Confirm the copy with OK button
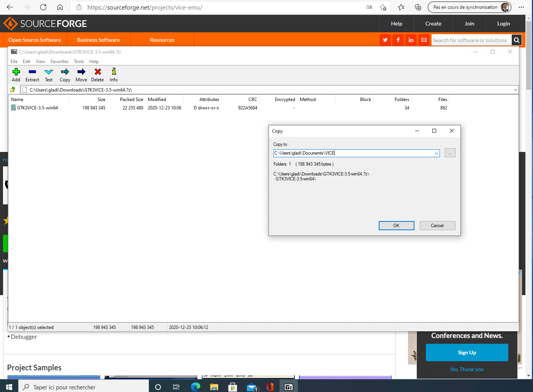Screen dimensions: 533x392 point(397,226)
